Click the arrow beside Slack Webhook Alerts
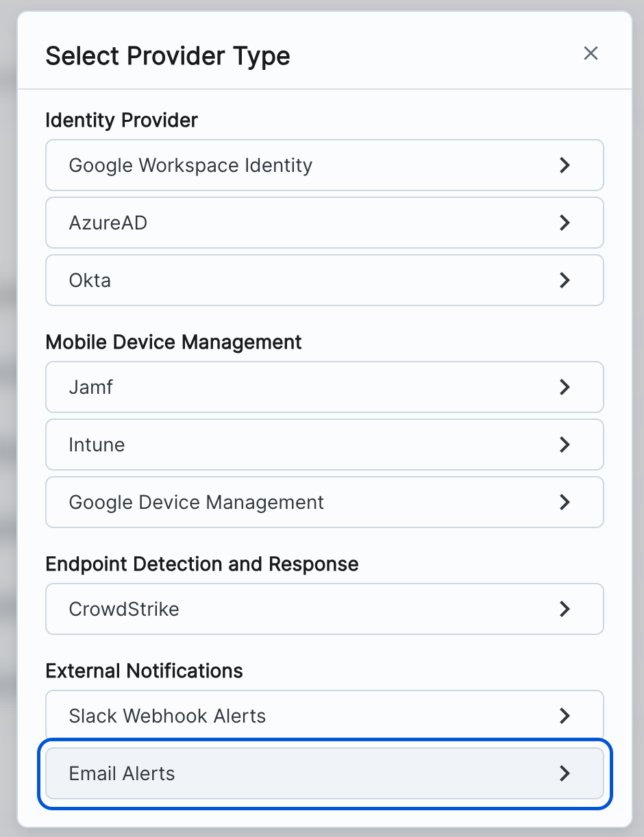The image size is (644, 837). 565,716
